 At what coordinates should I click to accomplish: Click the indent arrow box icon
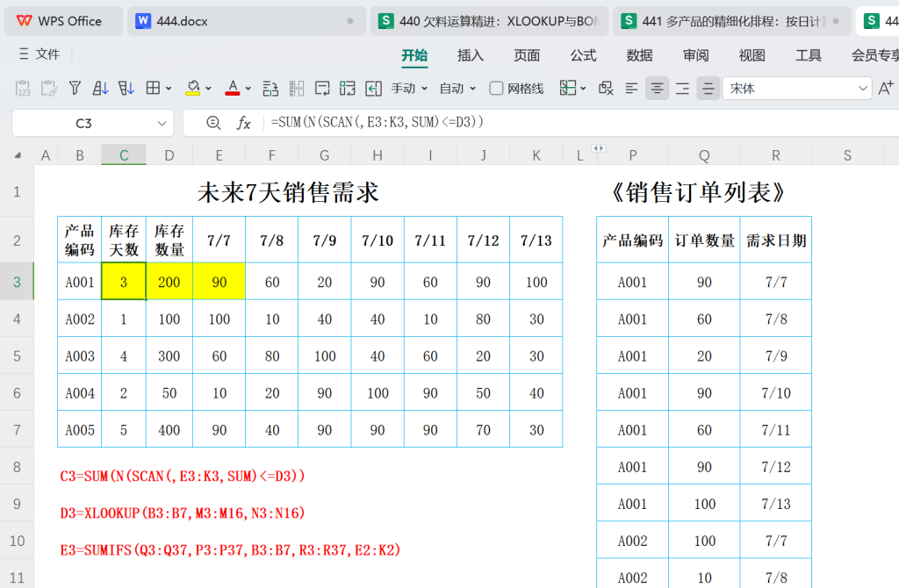373,89
